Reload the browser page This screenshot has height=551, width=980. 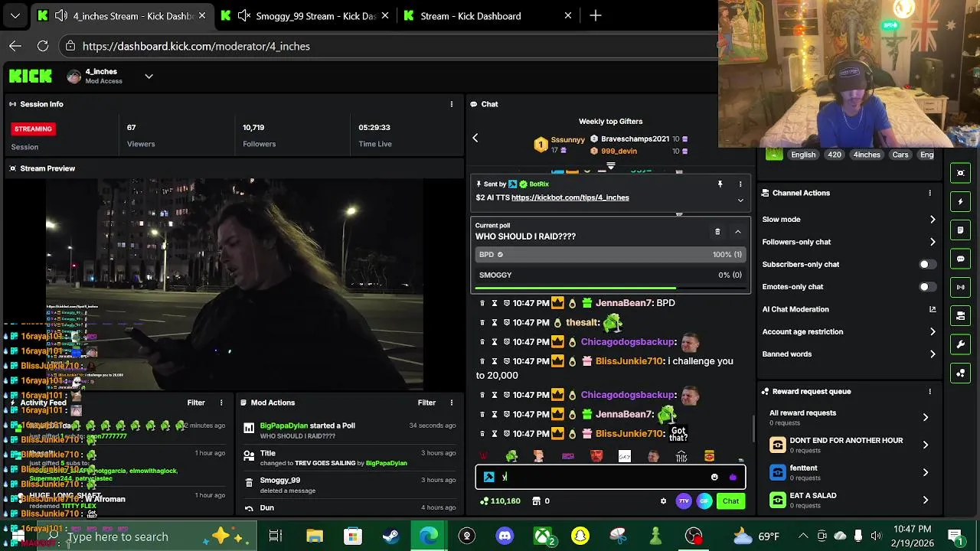click(43, 46)
